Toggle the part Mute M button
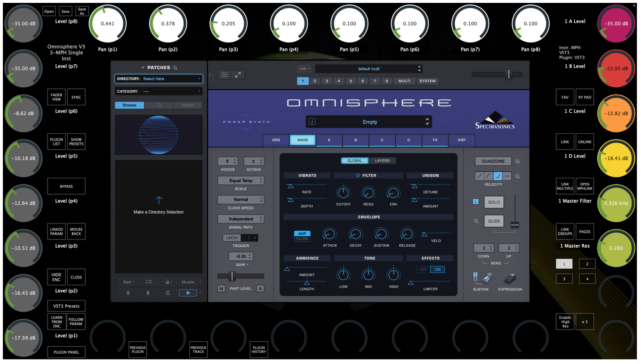Viewport: 641px width, 364px height. (x=221, y=289)
